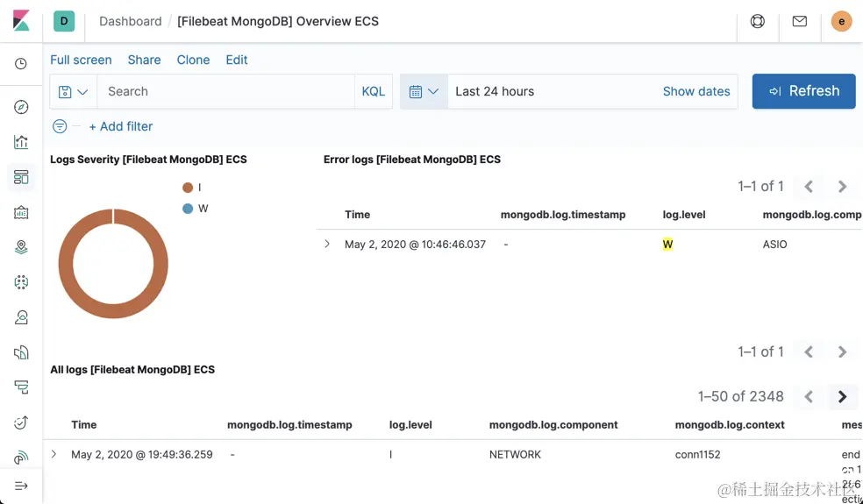This screenshot has height=504, width=863.
Task: Toggle legend item W in severity chart
Action: click(x=196, y=209)
